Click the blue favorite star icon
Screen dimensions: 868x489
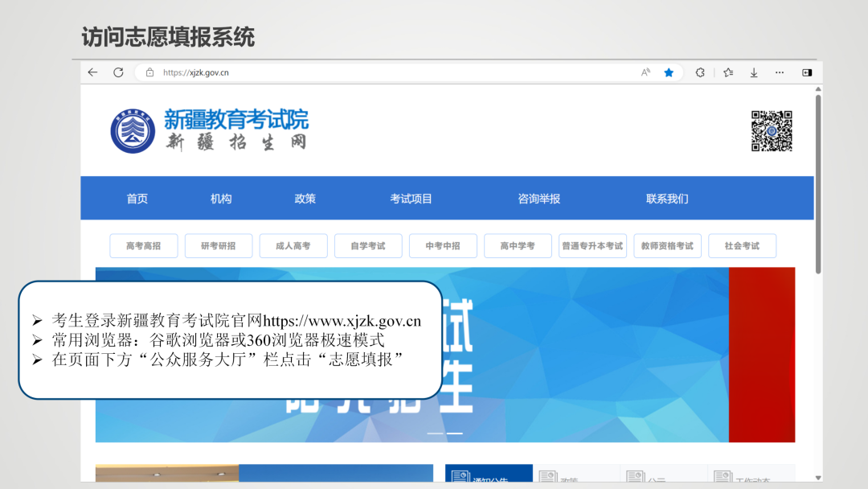(x=669, y=72)
